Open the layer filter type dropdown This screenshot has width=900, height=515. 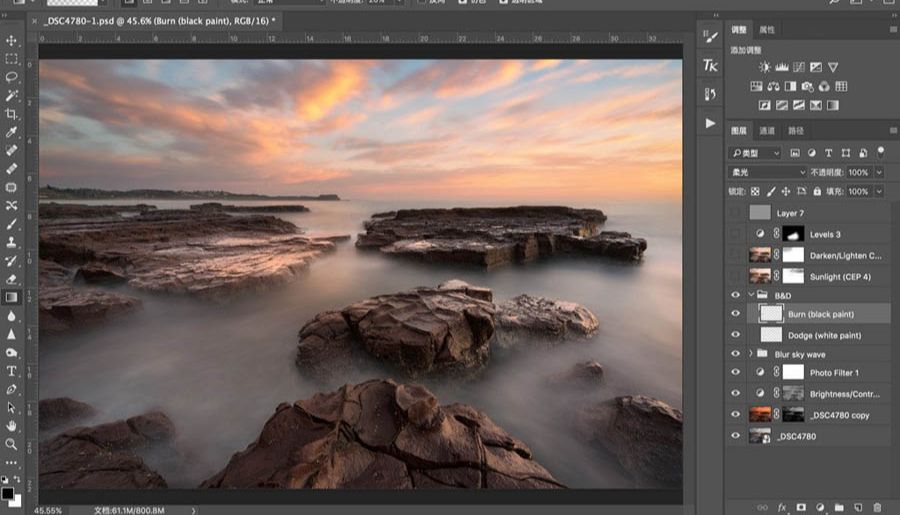pos(755,153)
